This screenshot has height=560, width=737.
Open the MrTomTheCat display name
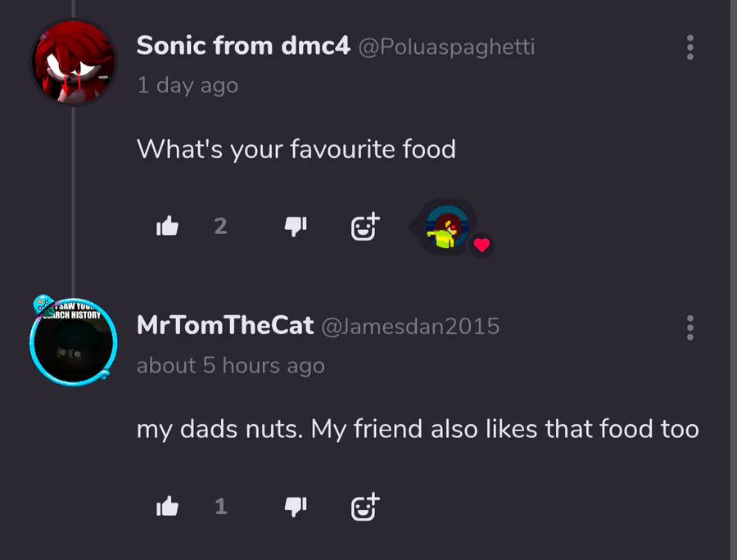(225, 326)
